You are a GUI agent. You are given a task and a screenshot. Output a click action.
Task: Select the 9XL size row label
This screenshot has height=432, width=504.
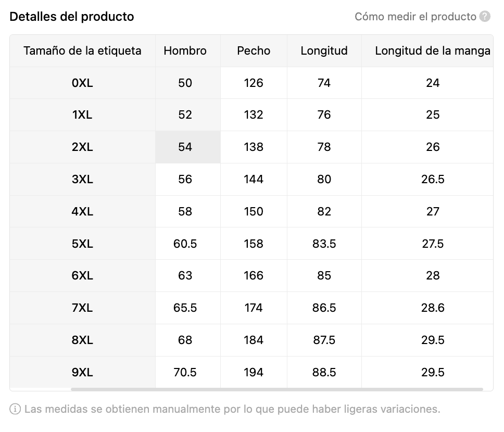pyautogui.click(x=82, y=372)
